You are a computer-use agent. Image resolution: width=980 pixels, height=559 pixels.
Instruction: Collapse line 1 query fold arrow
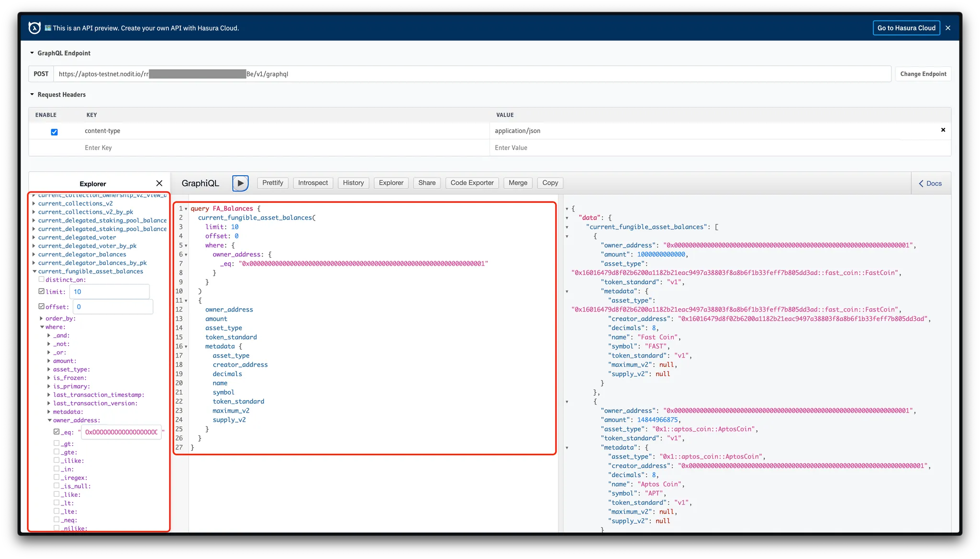click(x=186, y=209)
